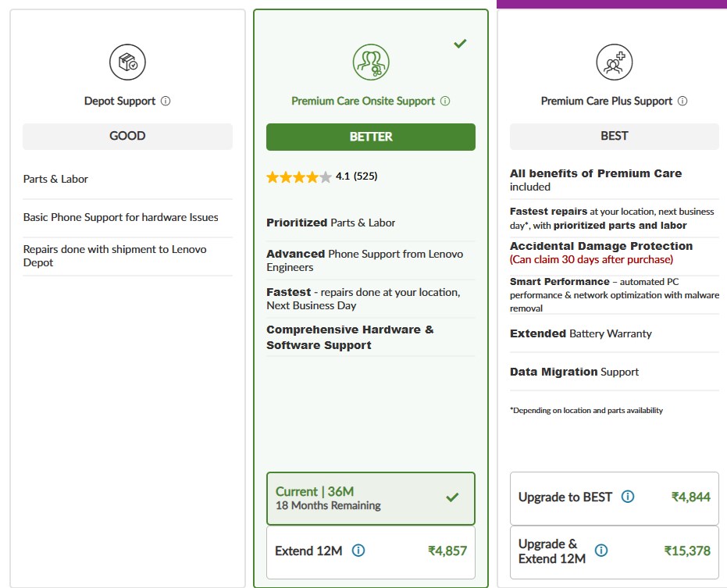This screenshot has width=727, height=588.
Task: Open the (525) reviews count
Action: pyautogui.click(x=365, y=176)
